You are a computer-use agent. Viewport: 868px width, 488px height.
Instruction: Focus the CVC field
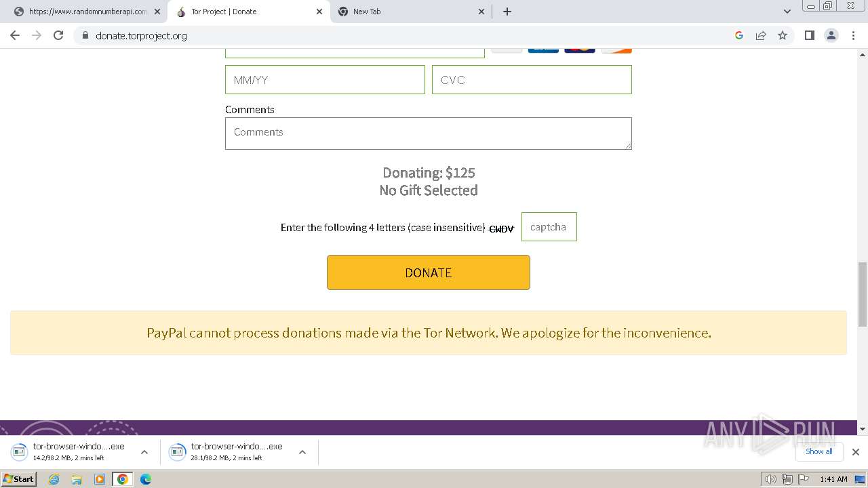click(532, 79)
